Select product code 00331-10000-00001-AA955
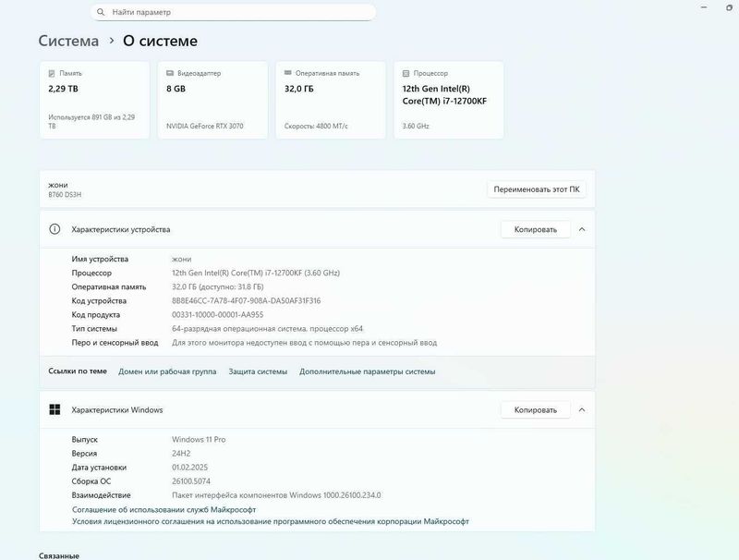The image size is (739, 560). [x=217, y=315]
